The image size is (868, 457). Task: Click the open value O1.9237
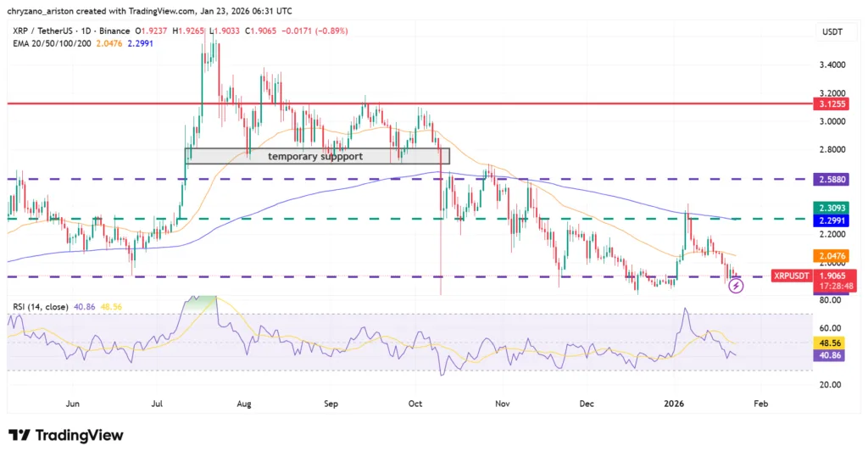tap(151, 31)
